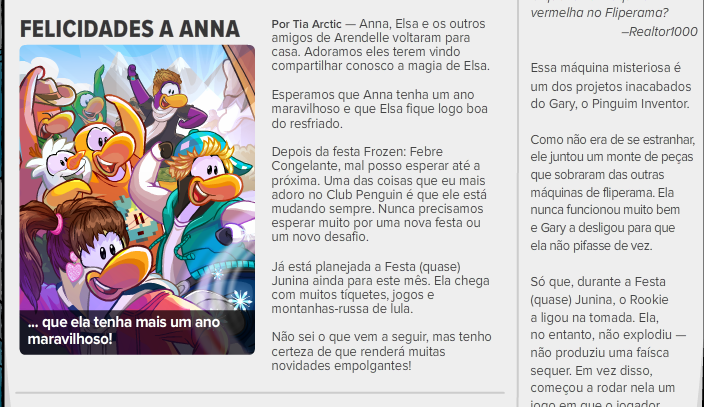The width and height of the screenshot is (704, 407).
Task: Click the paragraph about 'Festa (quase) Junina'
Action: click(x=380, y=288)
